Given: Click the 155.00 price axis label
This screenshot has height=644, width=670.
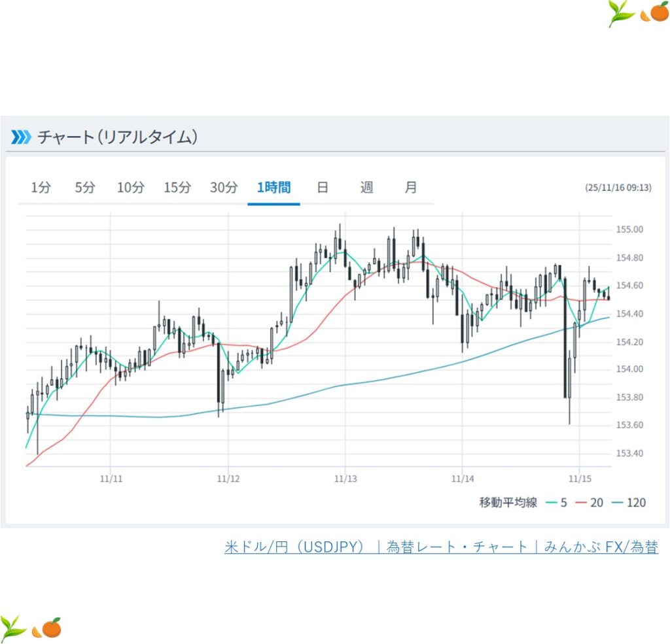Looking at the screenshot, I should pyautogui.click(x=629, y=229).
